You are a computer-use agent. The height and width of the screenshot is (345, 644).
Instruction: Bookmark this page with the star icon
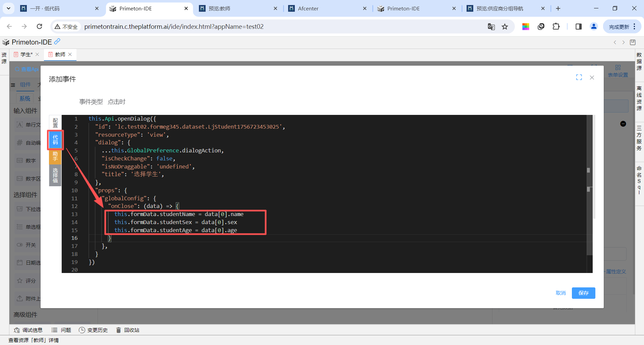pos(505,27)
